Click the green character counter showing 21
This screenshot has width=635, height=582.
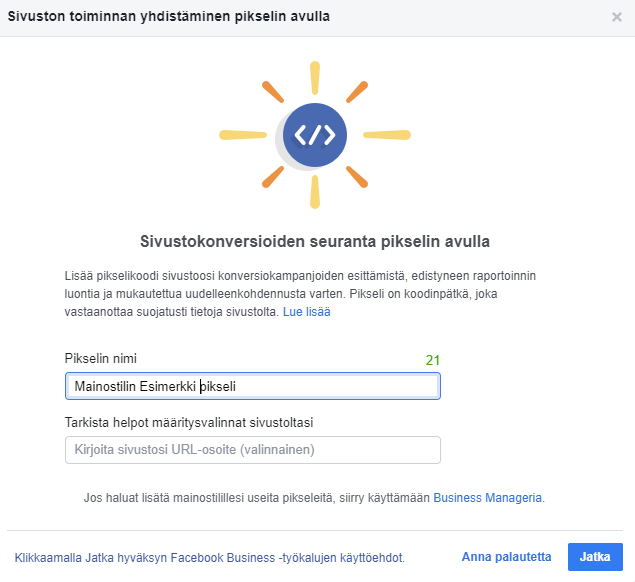433,360
